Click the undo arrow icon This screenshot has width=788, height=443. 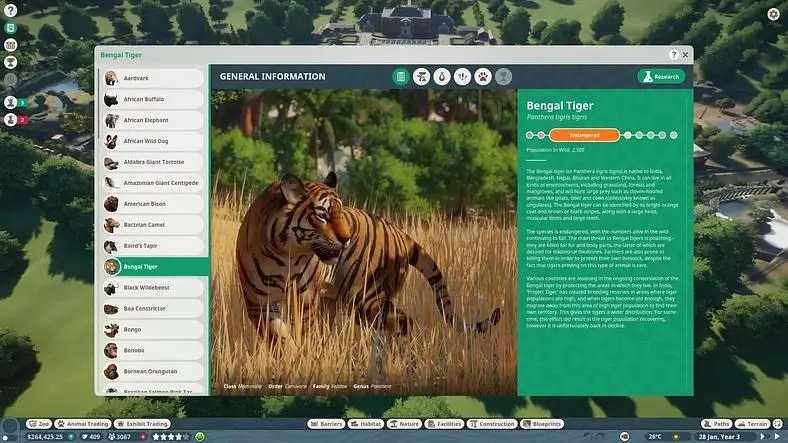[587, 436]
